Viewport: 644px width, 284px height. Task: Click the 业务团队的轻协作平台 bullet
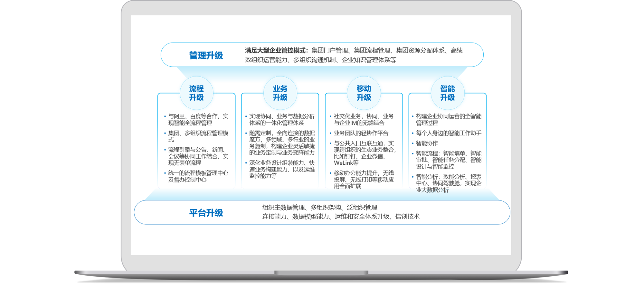361,133
